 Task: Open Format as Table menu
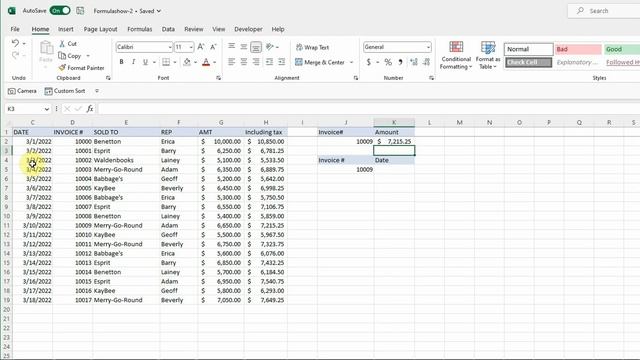click(488, 55)
